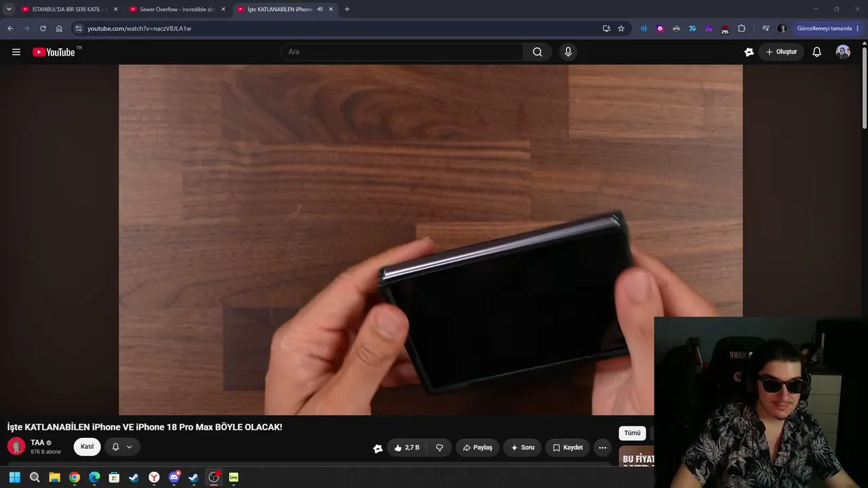
Task: Open the TAA channel avatar
Action: [x=16, y=446]
